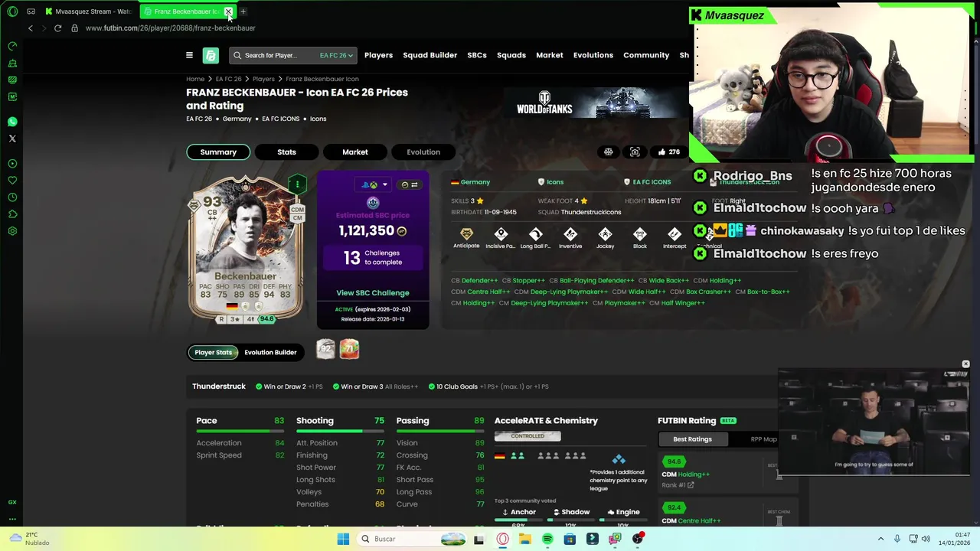The width and height of the screenshot is (980, 551).
Task: Open the Market nav menu
Action: pos(550,55)
